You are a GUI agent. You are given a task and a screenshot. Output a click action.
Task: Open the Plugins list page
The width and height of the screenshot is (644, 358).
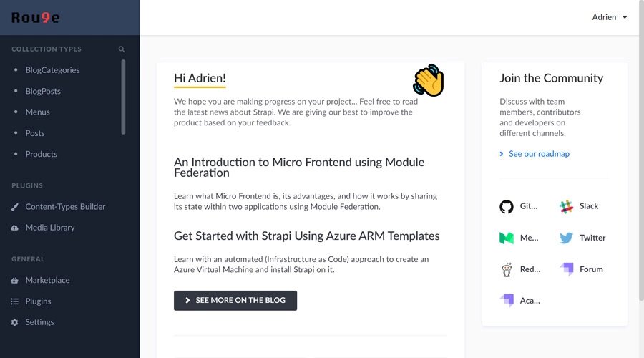38,301
